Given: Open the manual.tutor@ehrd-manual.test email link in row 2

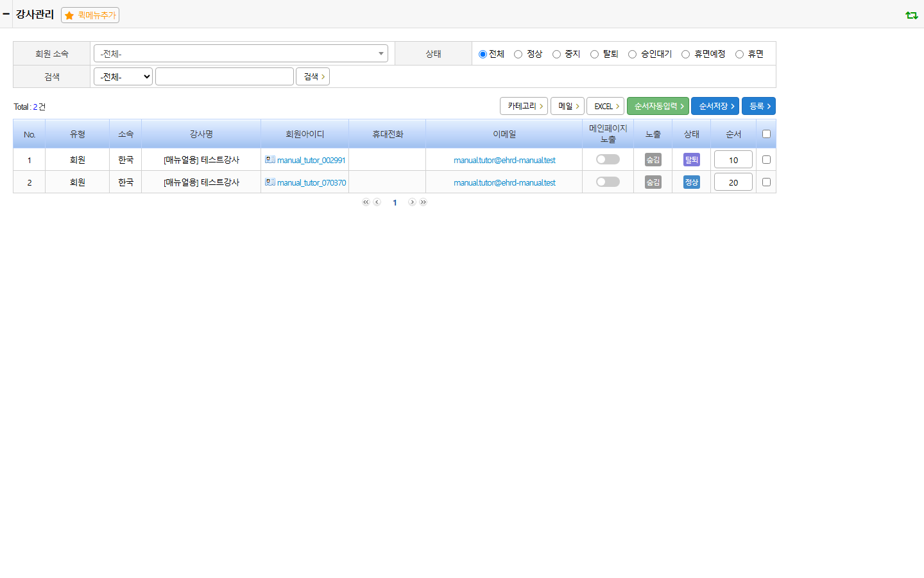Looking at the screenshot, I should point(504,182).
